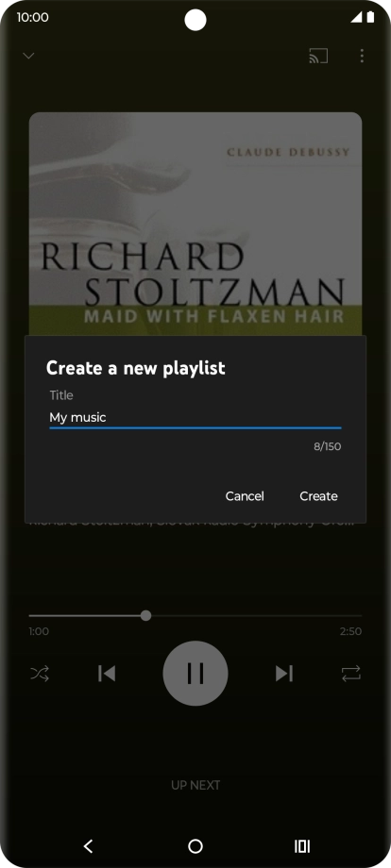This screenshot has height=868, width=391.
Task: Toggle repeat mode
Action: point(351,673)
